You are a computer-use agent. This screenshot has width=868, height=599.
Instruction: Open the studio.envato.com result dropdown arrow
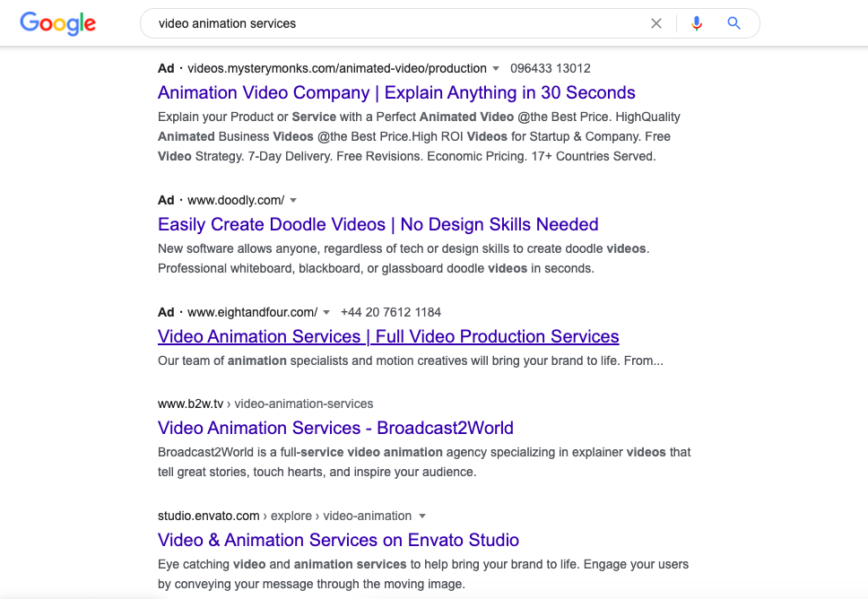[x=422, y=516]
